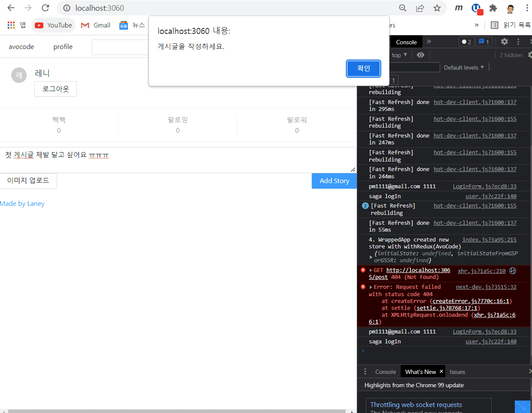The width and height of the screenshot is (532, 413).
Task: Open the YouTube bookmark
Action: coord(53,25)
